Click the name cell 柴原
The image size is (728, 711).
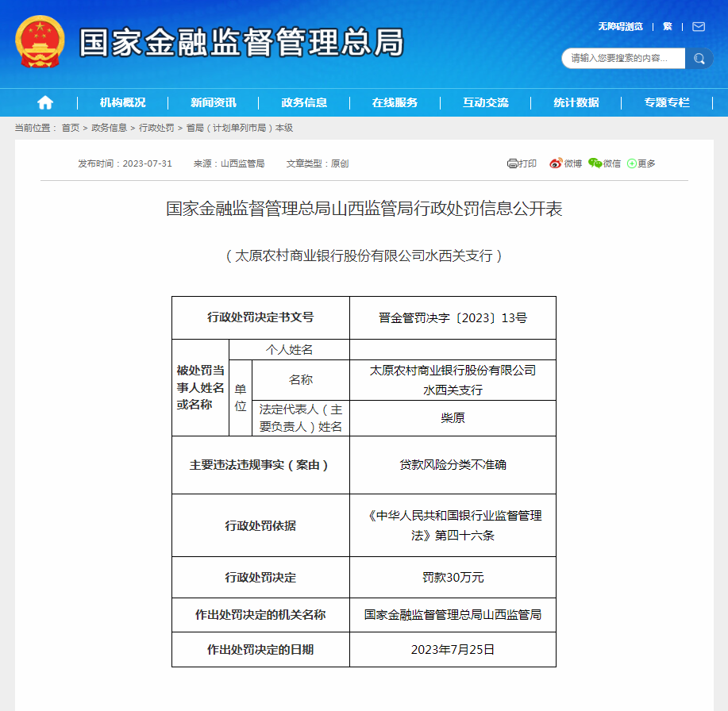point(453,418)
